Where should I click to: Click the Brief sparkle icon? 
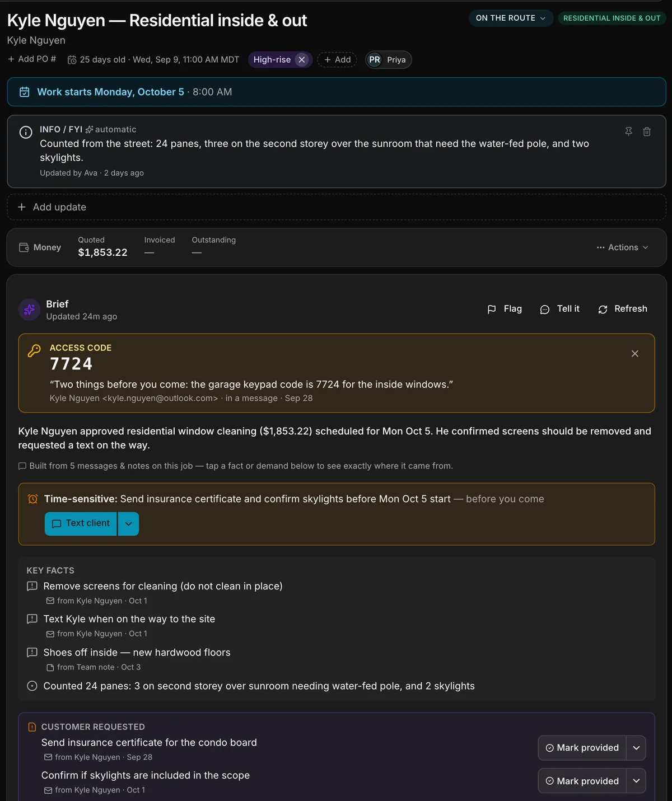click(x=29, y=310)
